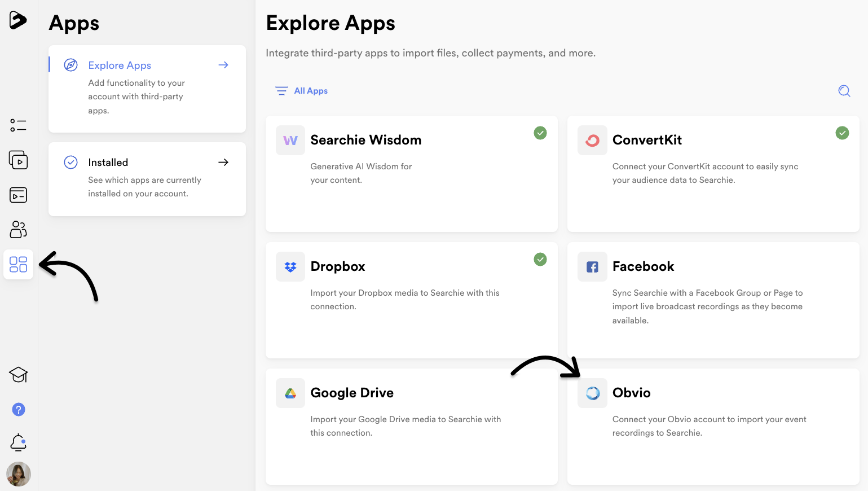The height and width of the screenshot is (491, 868).
Task: Open the media library sidebar icon
Action: click(18, 160)
